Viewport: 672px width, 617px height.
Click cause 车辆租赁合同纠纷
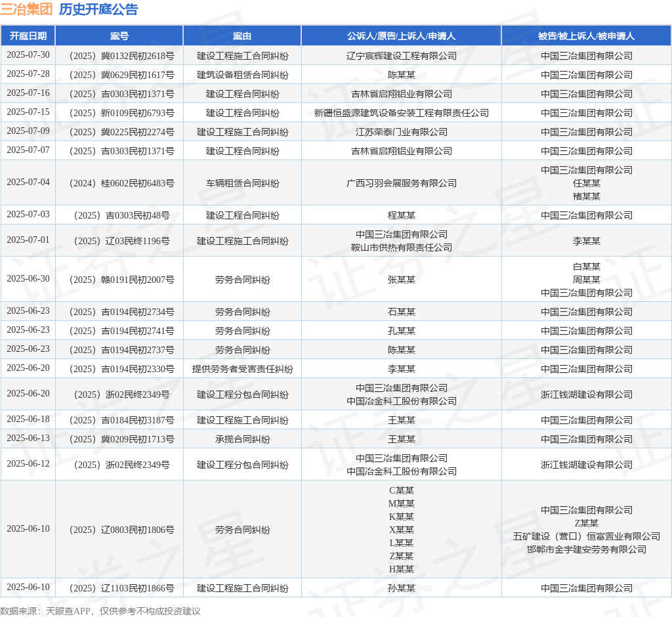coord(243,183)
